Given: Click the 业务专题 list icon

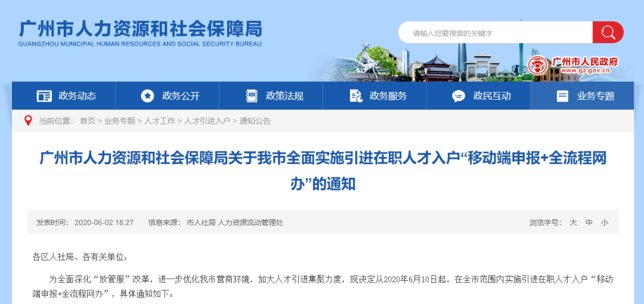Looking at the screenshot, I should tap(562, 96).
